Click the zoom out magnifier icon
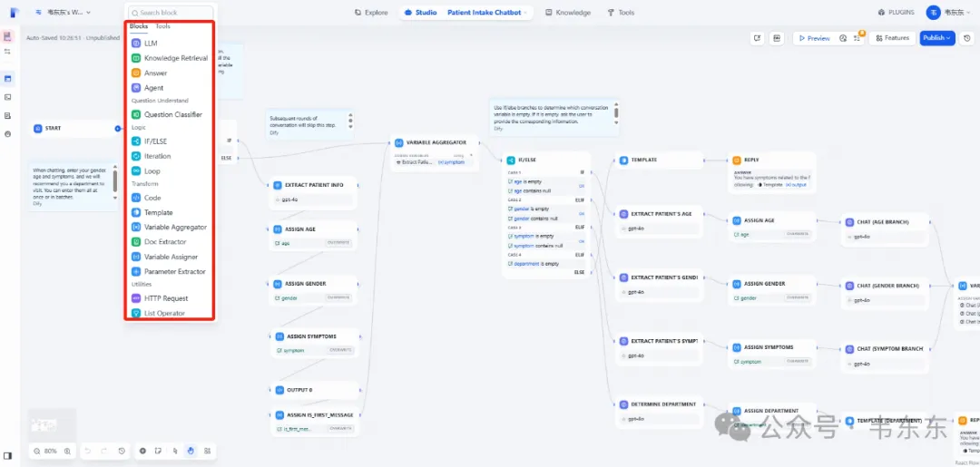This screenshot has width=980, height=467. click(36, 451)
